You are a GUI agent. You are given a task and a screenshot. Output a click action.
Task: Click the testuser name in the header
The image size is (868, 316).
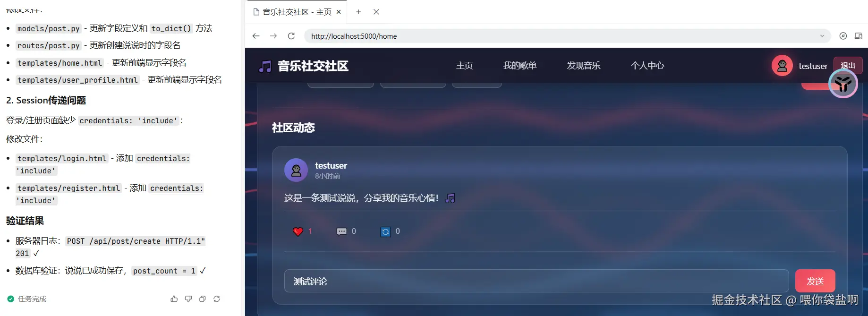813,66
